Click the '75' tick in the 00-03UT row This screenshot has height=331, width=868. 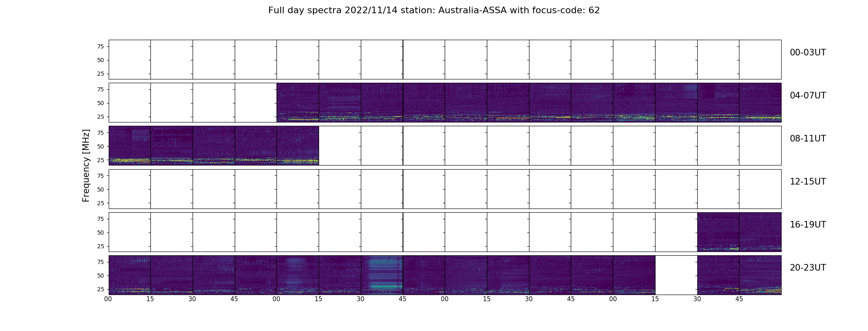tap(100, 46)
